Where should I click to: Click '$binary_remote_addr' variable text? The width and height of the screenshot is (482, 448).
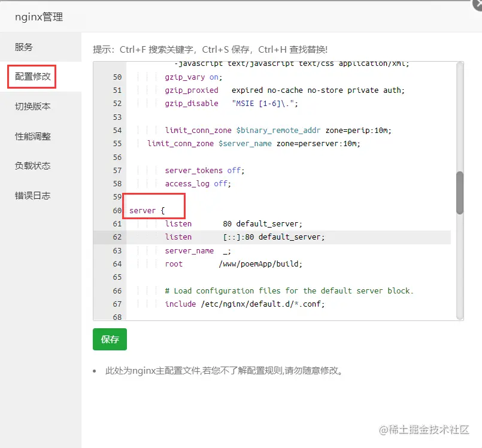(x=278, y=131)
